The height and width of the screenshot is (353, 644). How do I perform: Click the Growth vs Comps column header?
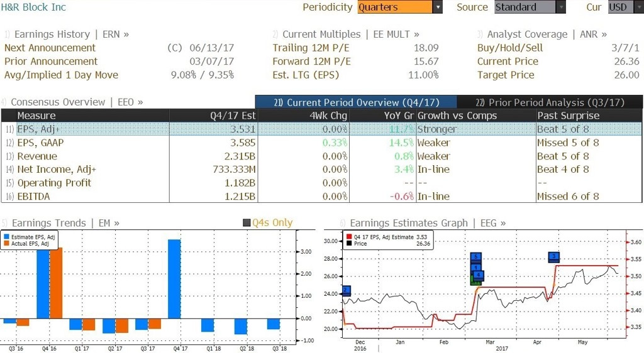coord(475,116)
